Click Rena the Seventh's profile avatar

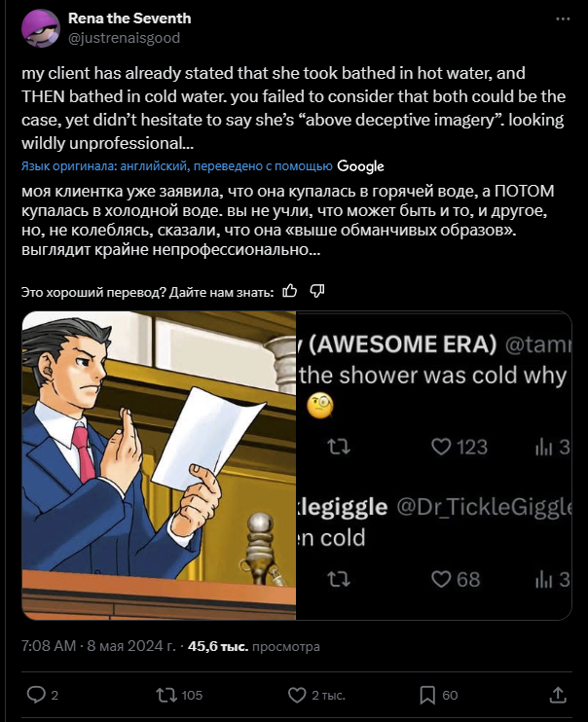41,27
